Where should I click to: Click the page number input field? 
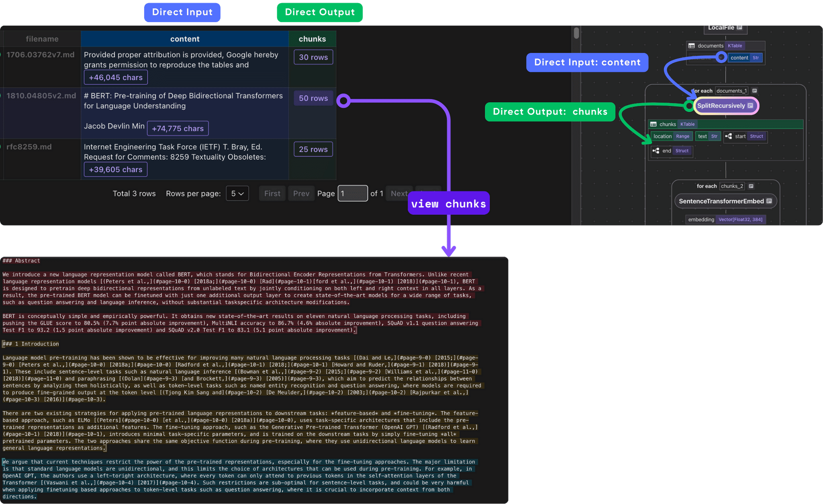(352, 194)
